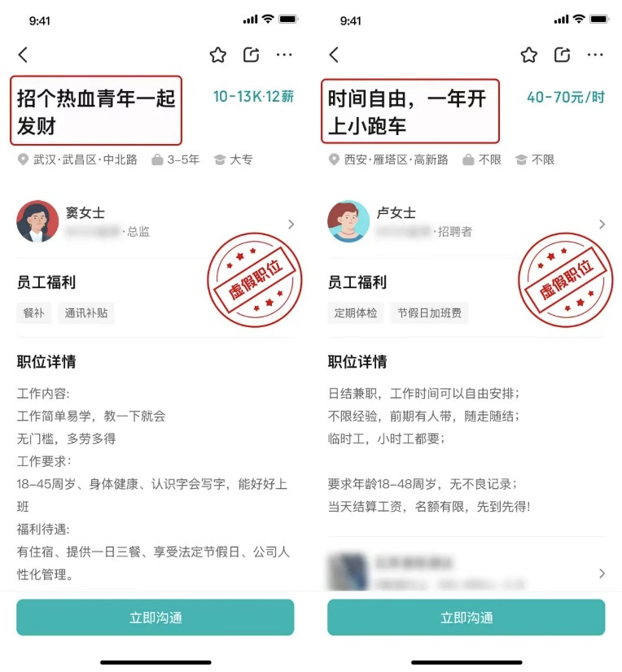Select the 通讯补贴 benefit tag
Viewport: 622px width, 672px height.
pos(86,313)
